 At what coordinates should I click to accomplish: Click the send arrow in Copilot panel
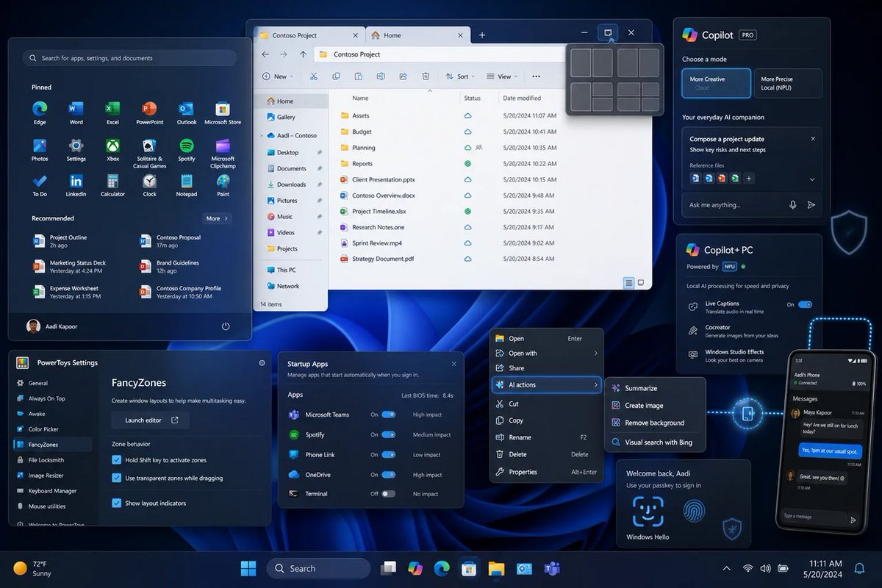pyautogui.click(x=811, y=205)
